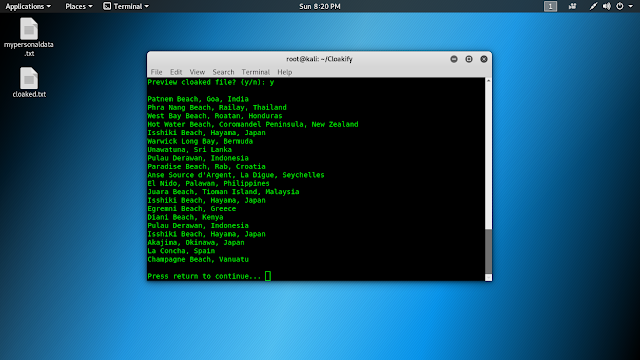Click the line 'Anse Source d'Argent, La Digue, Seychelles'

pyautogui.click(x=236, y=175)
